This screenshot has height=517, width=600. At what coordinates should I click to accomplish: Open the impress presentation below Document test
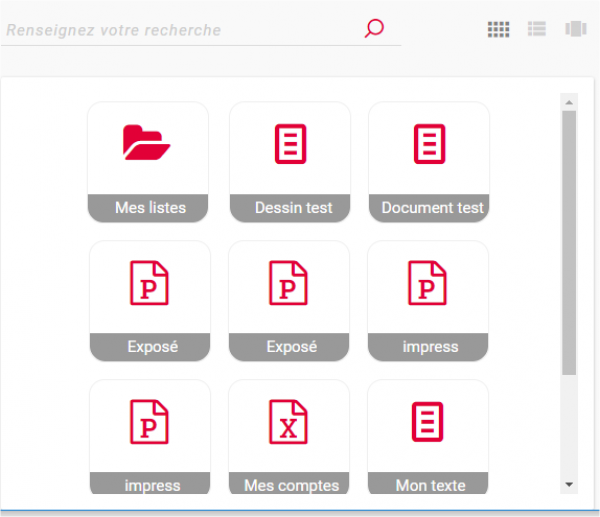coord(429,284)
